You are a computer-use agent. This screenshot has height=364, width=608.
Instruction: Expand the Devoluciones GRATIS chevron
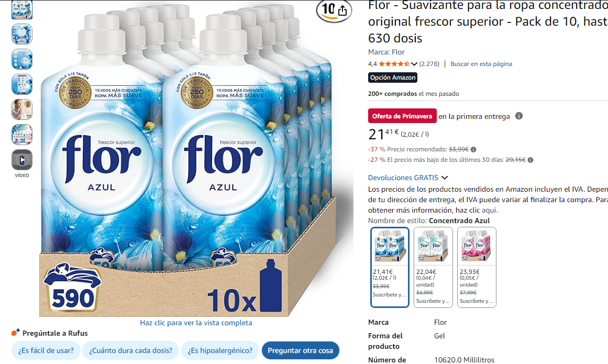tap(445, 178)
